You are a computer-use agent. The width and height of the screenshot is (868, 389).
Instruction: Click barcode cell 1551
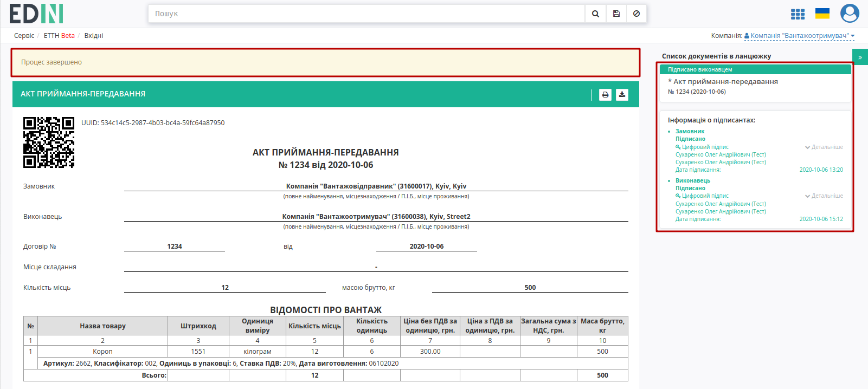click(198, 352)
